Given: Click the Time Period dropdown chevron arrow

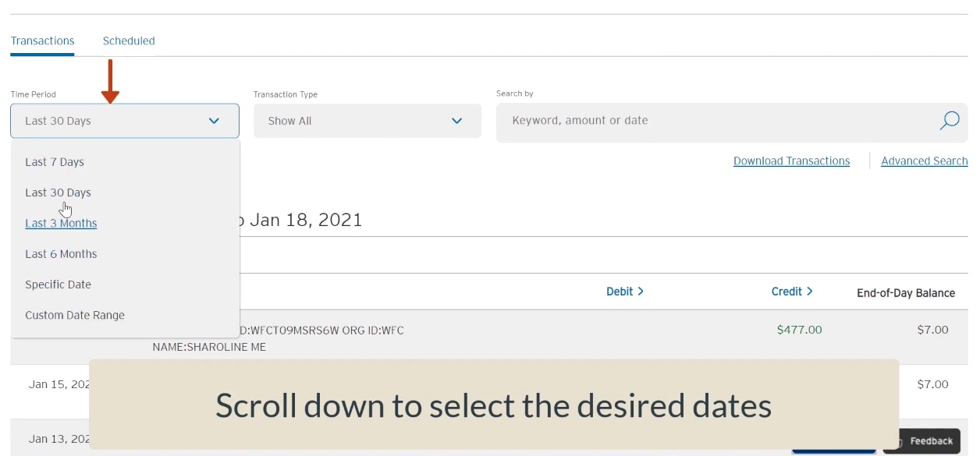Looking at the screenshot, I should pyautogui.click(x=215, y=121).
